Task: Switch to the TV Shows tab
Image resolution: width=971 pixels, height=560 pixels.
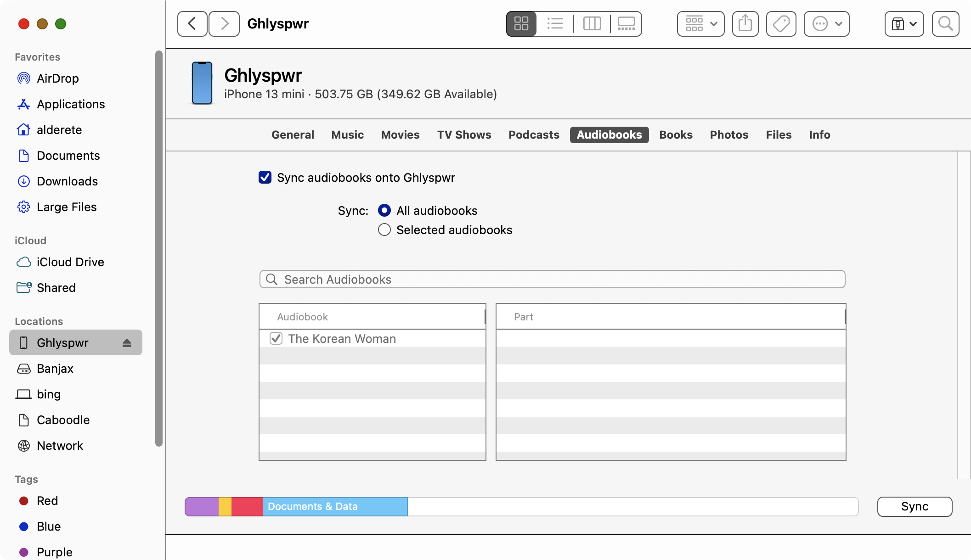Action: coord(464,135)
